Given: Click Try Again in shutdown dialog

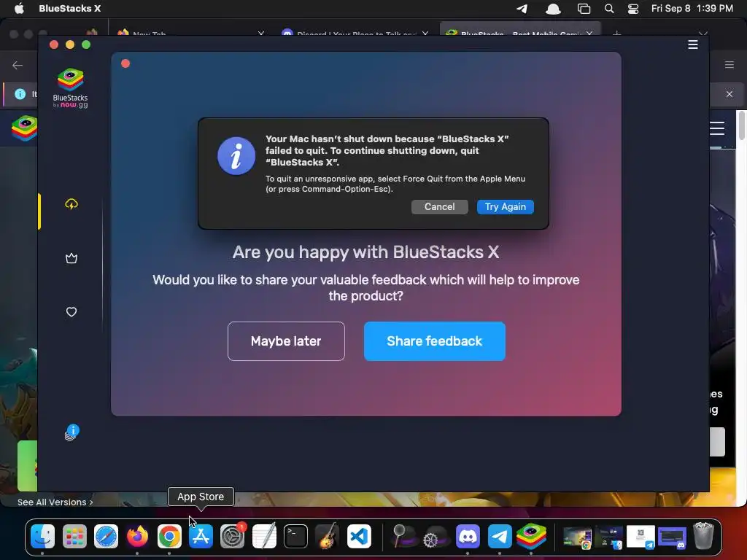Looking at the screenshot, I should click(505, 206).
